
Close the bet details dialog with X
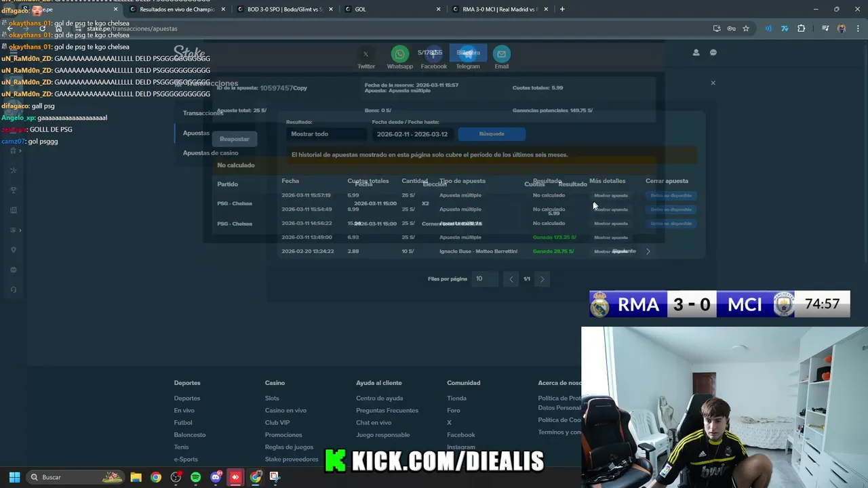(x=713, y=83)
